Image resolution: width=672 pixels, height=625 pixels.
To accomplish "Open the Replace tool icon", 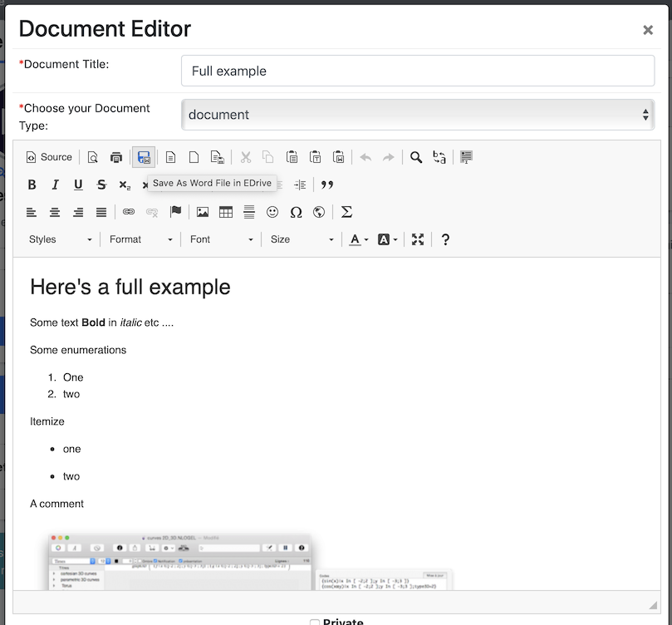I will pos(439,157).
